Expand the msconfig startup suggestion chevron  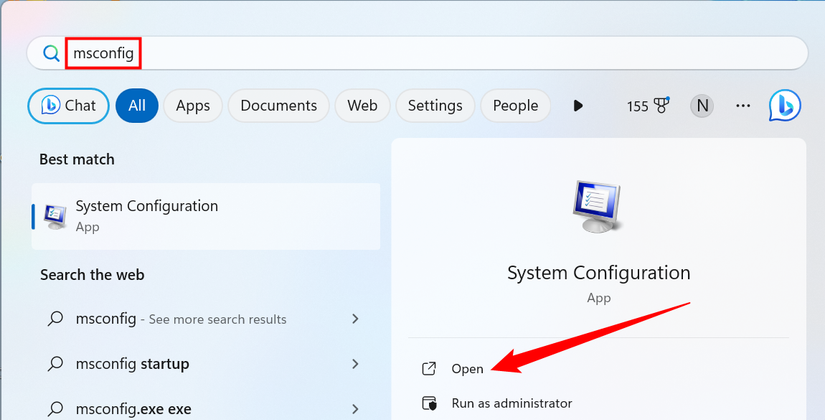[x=355, y=364]
